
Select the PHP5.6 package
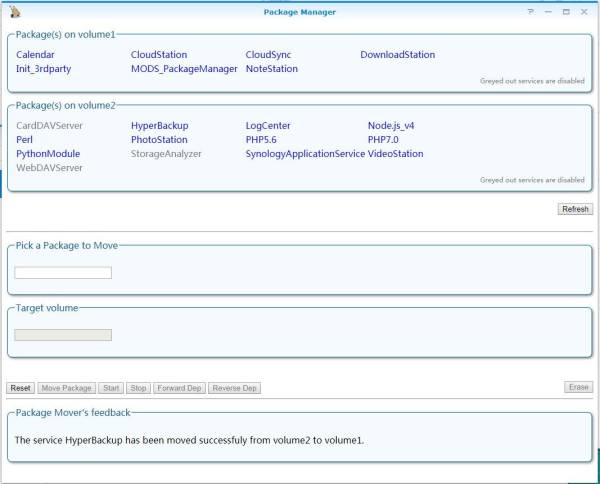coord(261,140)
